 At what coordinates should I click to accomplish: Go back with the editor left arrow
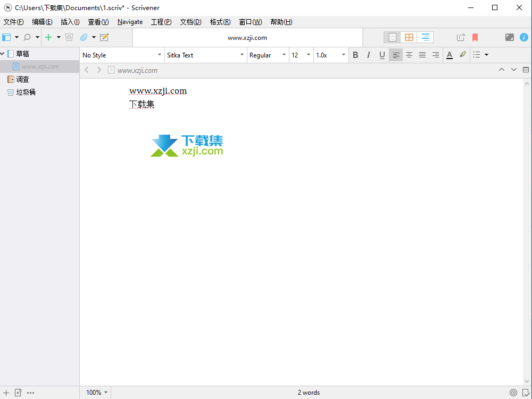(x=87, y=70)
